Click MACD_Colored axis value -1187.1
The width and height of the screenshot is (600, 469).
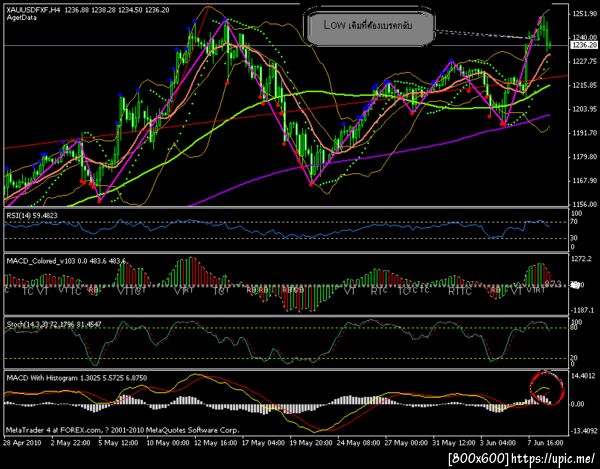(x=580, y=310)
